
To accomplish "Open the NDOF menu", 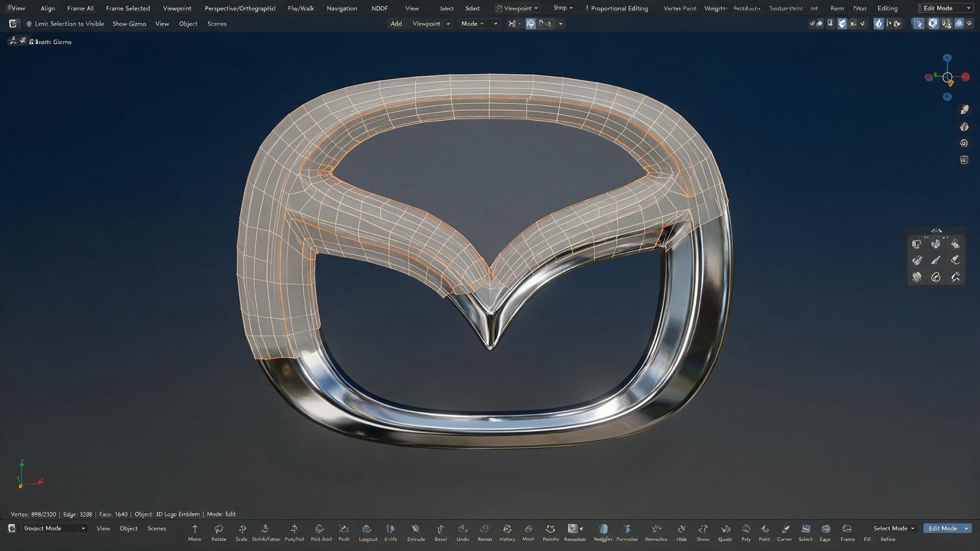I will (380, 9).
